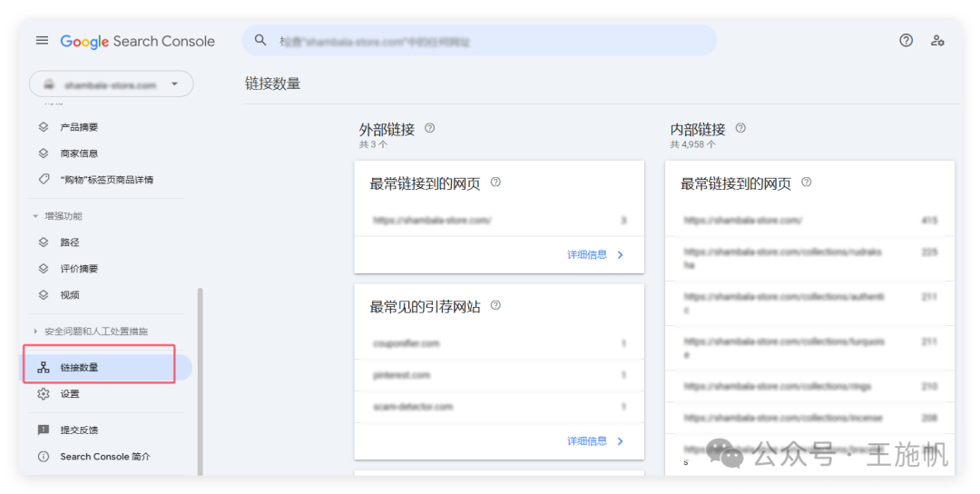This screenshot has width=980, height=494.
Task: Select the collections/rings internal link row
Action: click(810, 387)
